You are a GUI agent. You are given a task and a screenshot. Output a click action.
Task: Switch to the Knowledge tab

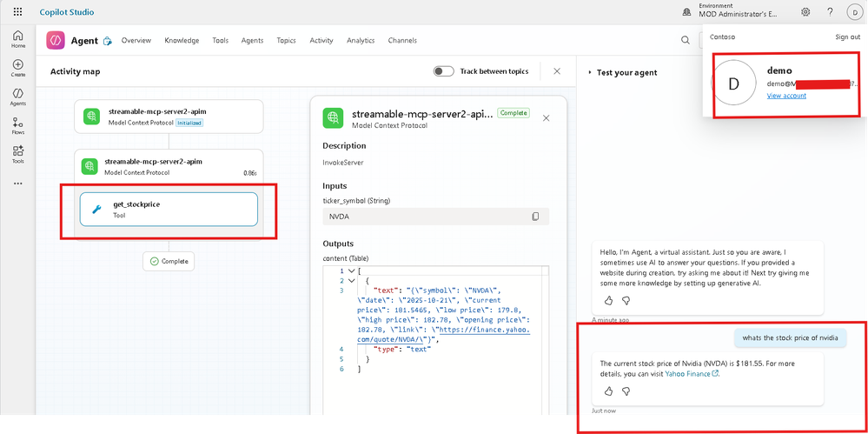[x=182, y=41]
